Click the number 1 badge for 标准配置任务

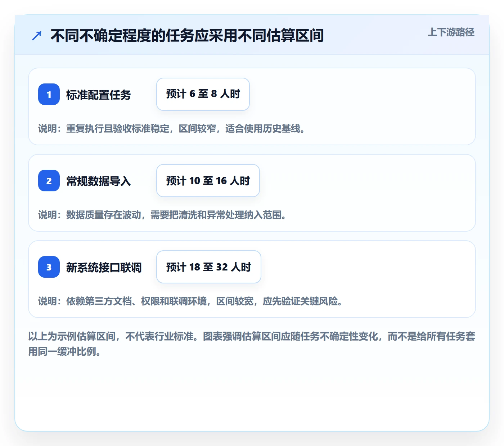(49, 94)
